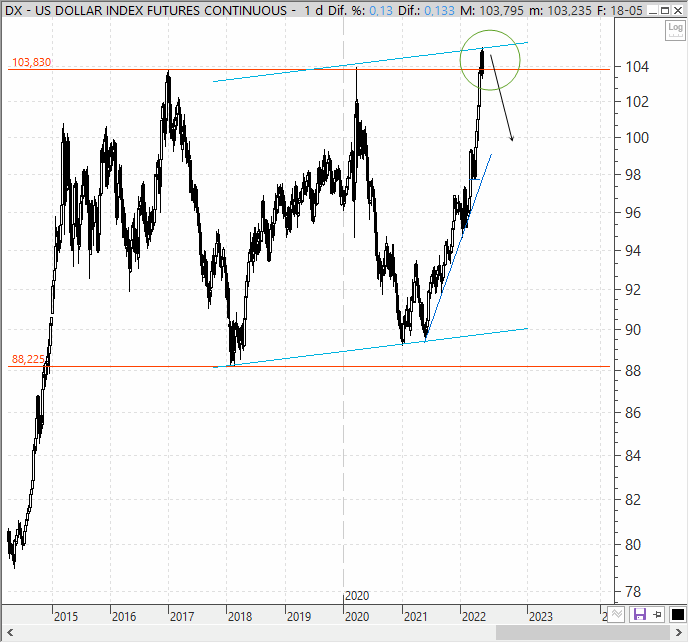
Task: Click the 94 price axis label
Action: coord(633,251)
